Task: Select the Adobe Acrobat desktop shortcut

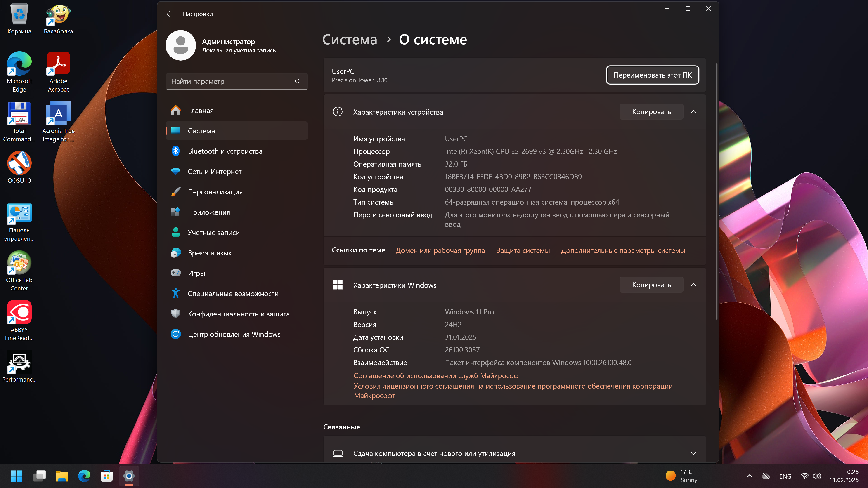Action: (58, 72)
